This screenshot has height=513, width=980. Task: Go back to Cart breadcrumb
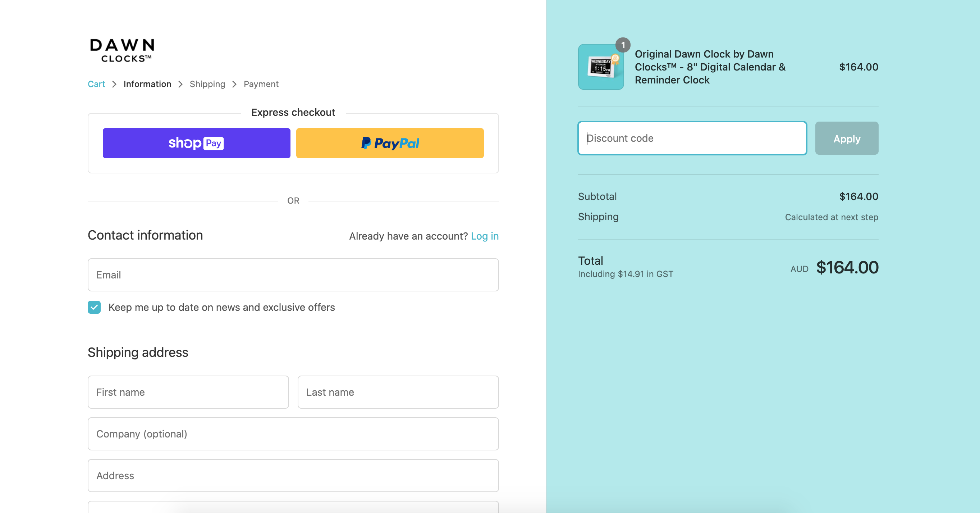(x=96, y=84)
